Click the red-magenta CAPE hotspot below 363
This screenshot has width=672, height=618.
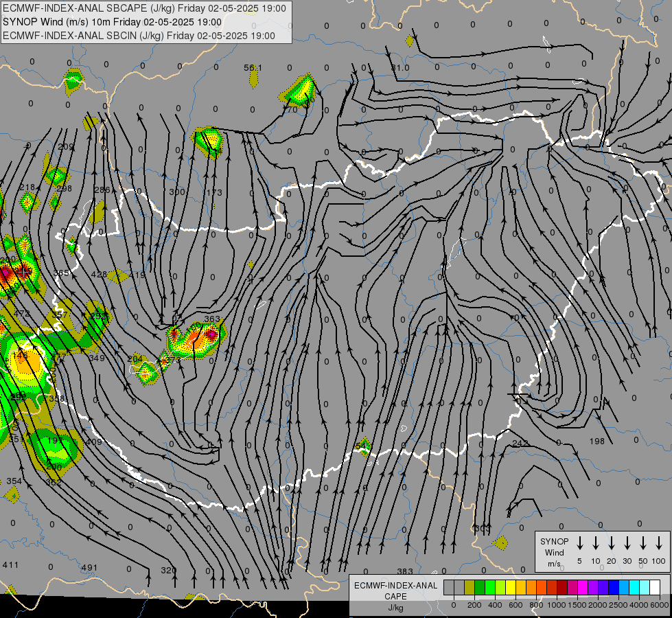click(x=211, y=335)
